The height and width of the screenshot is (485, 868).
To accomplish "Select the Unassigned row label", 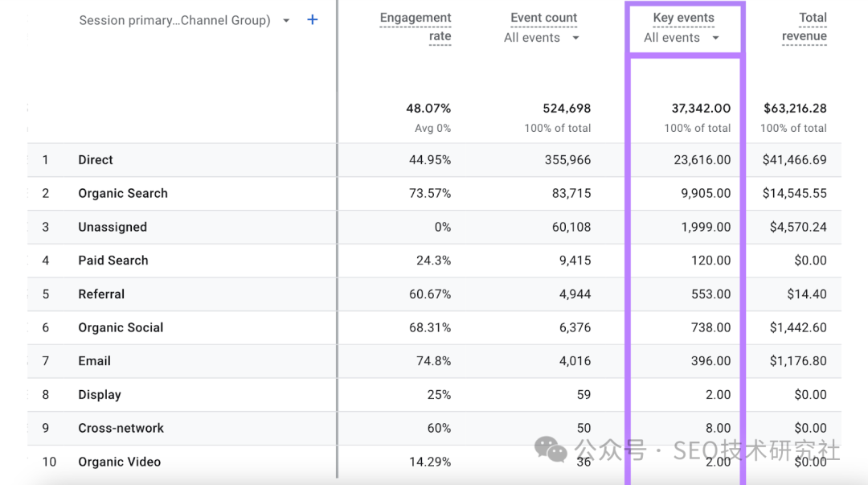I will [x=113, y=228].
